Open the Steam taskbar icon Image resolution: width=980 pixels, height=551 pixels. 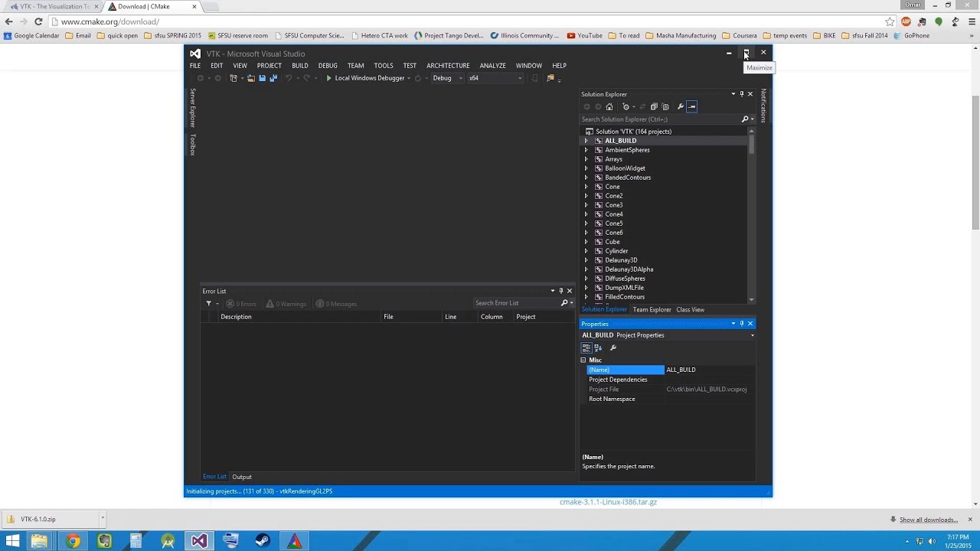click(x=263, y=541)
